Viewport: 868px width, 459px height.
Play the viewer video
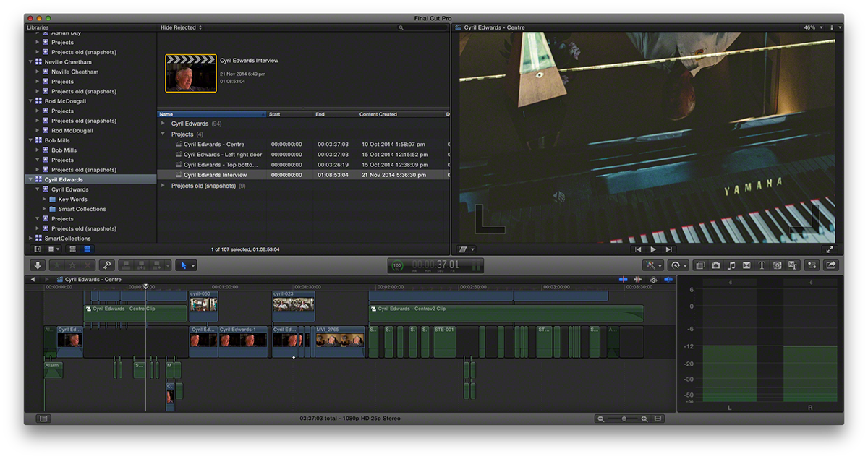[x=653, y=249]
